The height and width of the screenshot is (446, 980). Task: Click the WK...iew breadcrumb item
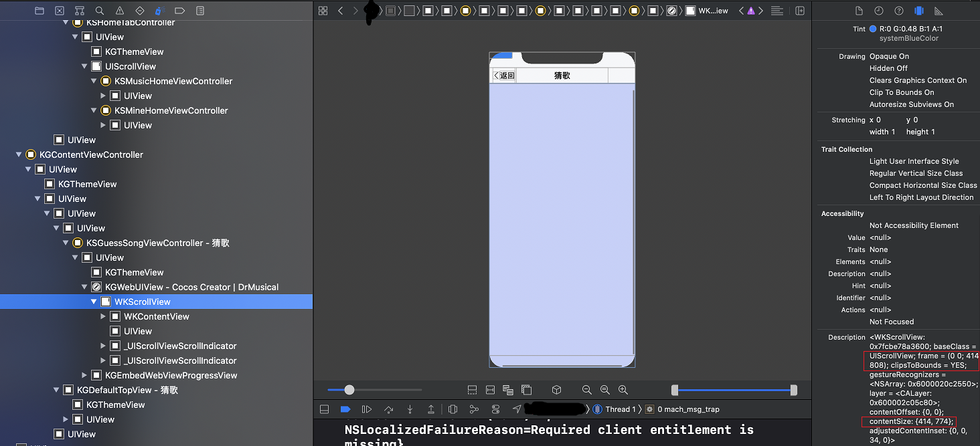(707, 11)
